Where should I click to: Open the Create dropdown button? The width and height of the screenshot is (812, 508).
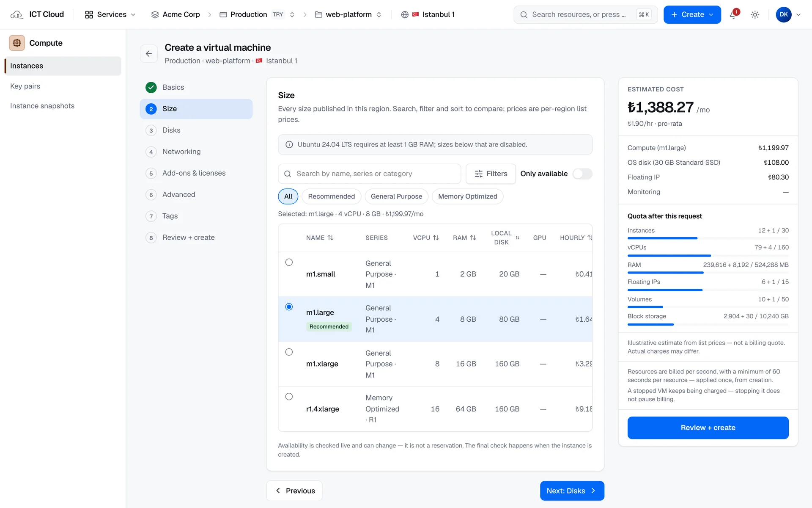(692, 14)
